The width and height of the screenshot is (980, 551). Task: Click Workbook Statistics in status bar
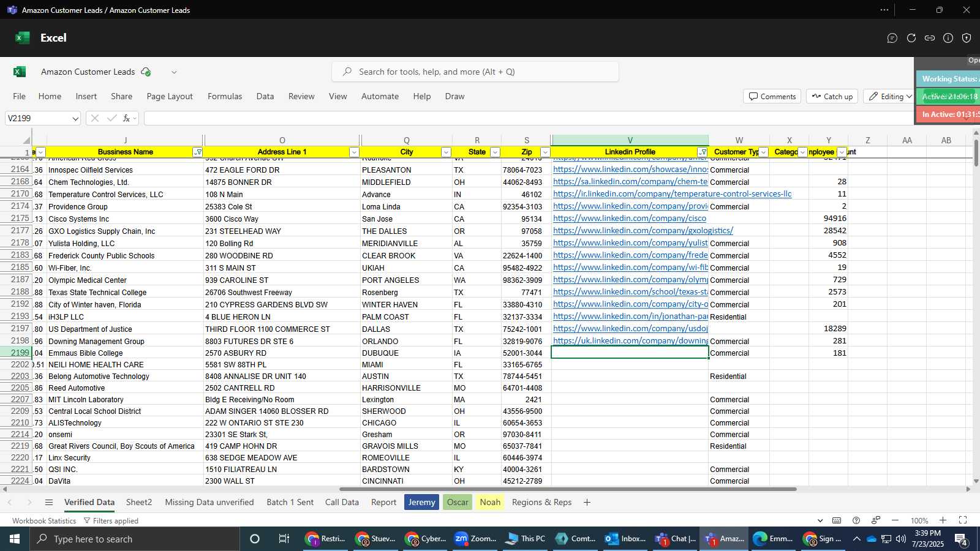click(44, 521)
